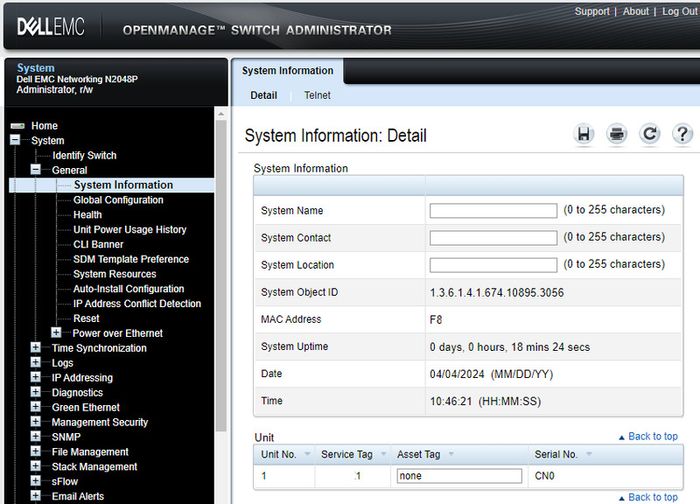Expand the Power over Ethernet node

56,333
